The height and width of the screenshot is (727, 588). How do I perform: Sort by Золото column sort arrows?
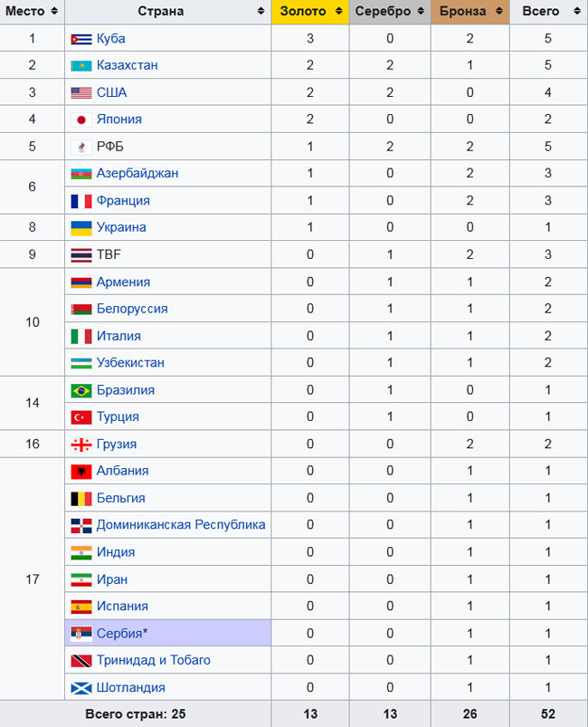pyautogui.click(x=338, y=12)
